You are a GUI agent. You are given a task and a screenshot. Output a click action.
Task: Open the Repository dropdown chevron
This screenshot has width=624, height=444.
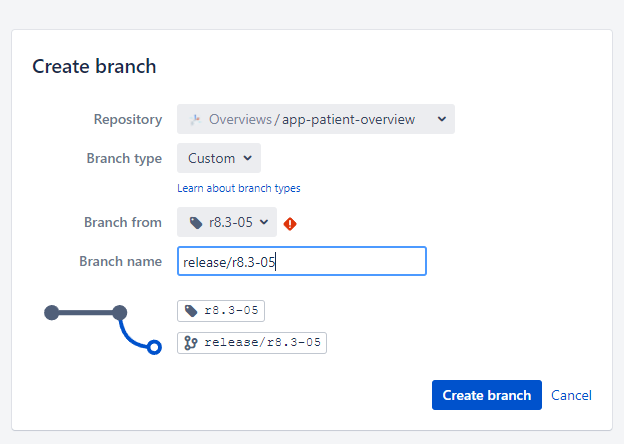point(442,119)
